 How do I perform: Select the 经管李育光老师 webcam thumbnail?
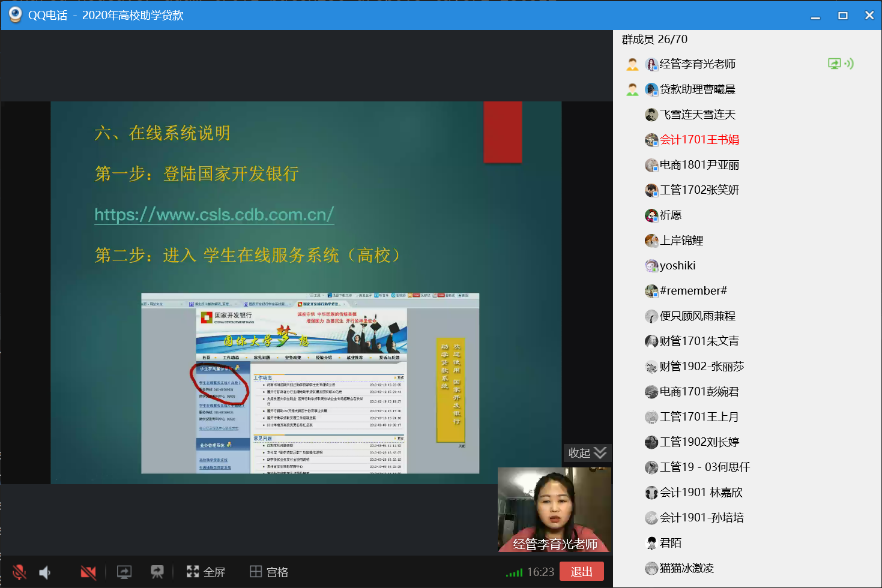(x=554, y=509)
